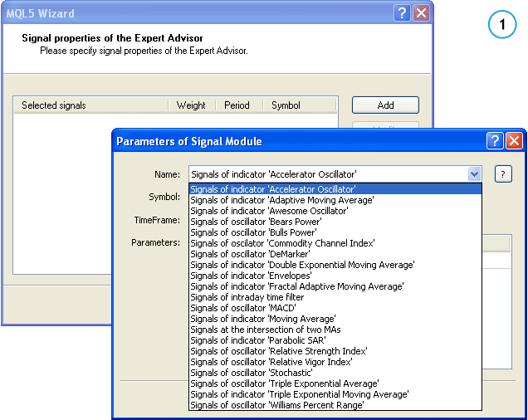The height and width of the screenshot is (420, 528).
Task: Select 'Signals at the intersection of two MAs'
Action: [335, 329]
